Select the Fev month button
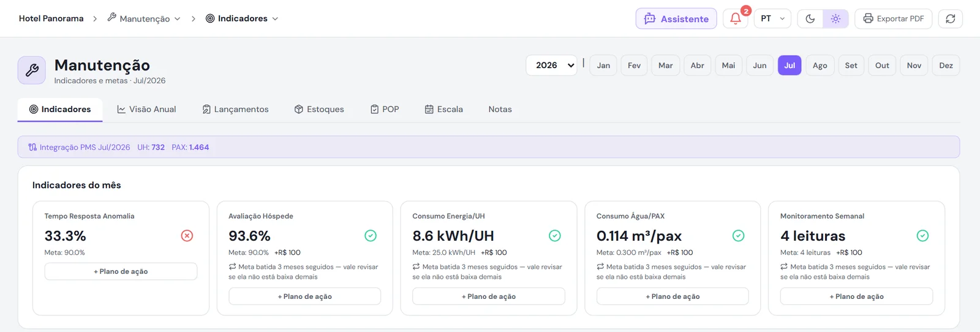980x332 pixels. [634, 66]
